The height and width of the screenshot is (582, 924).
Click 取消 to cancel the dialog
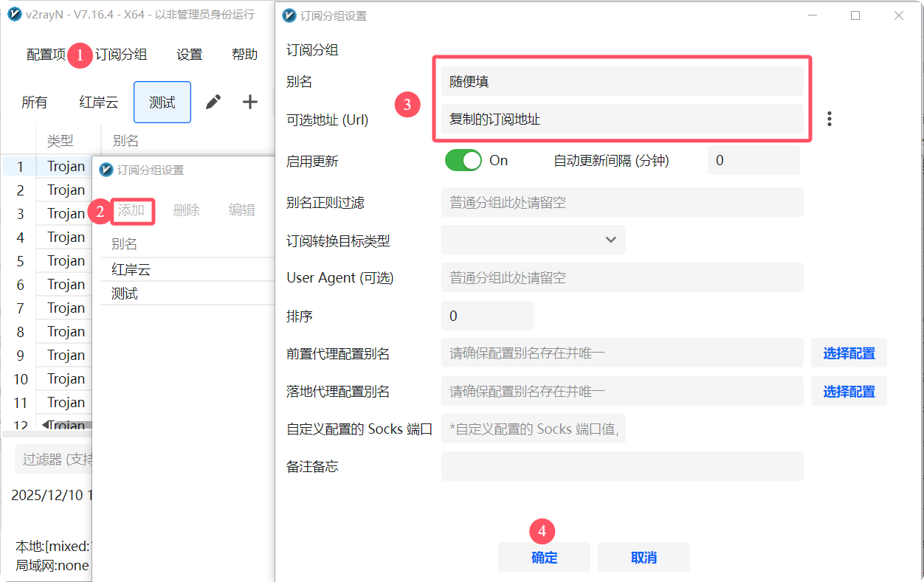coord(643,557)
